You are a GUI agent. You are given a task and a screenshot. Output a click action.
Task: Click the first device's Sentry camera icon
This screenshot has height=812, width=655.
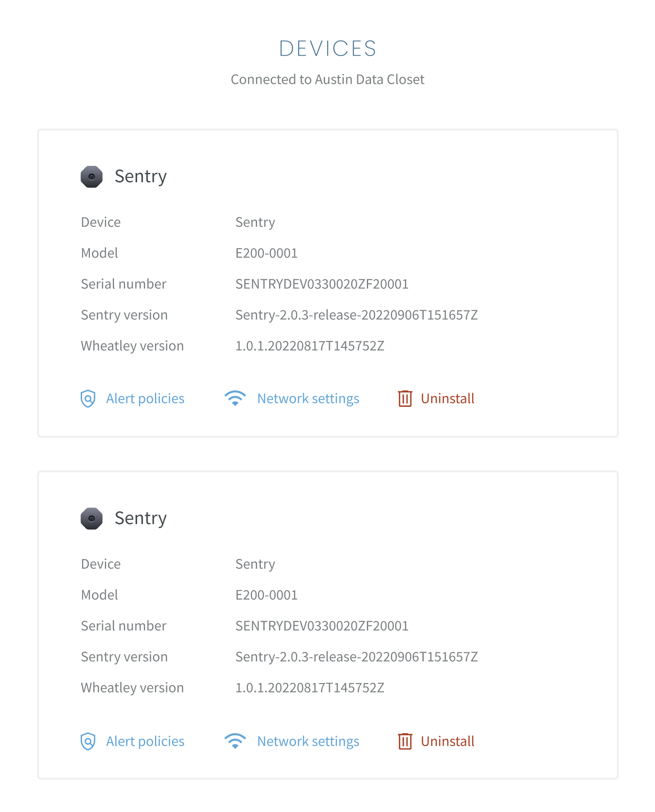[x=92, y=177]
